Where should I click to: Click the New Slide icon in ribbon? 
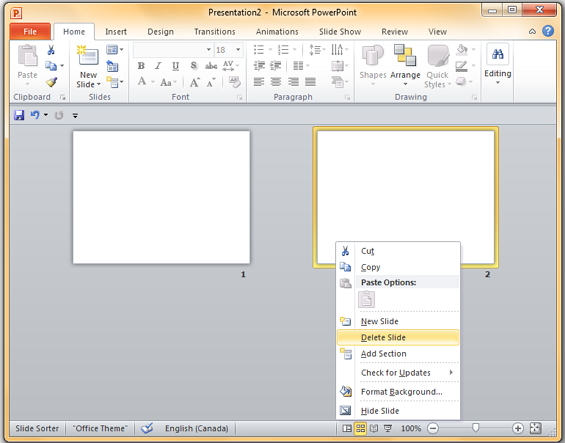coord(88,55)
